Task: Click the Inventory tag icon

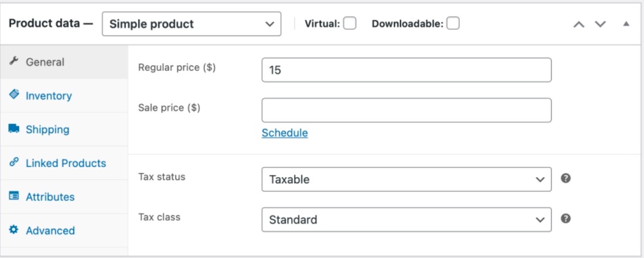Action: tap(14, 95)
